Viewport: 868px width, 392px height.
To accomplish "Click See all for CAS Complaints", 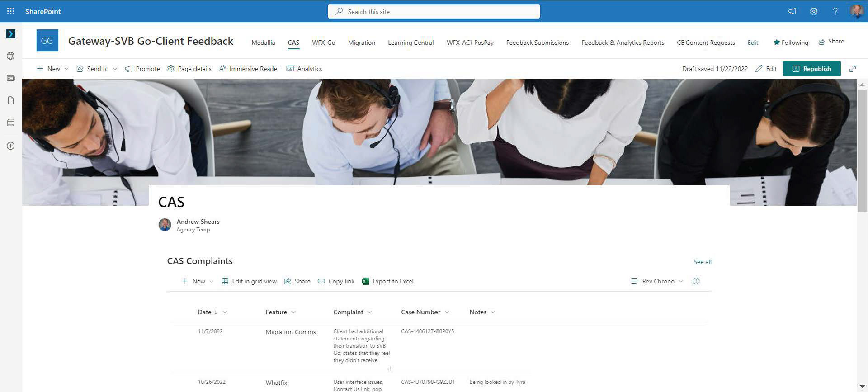I will [703, 262].
